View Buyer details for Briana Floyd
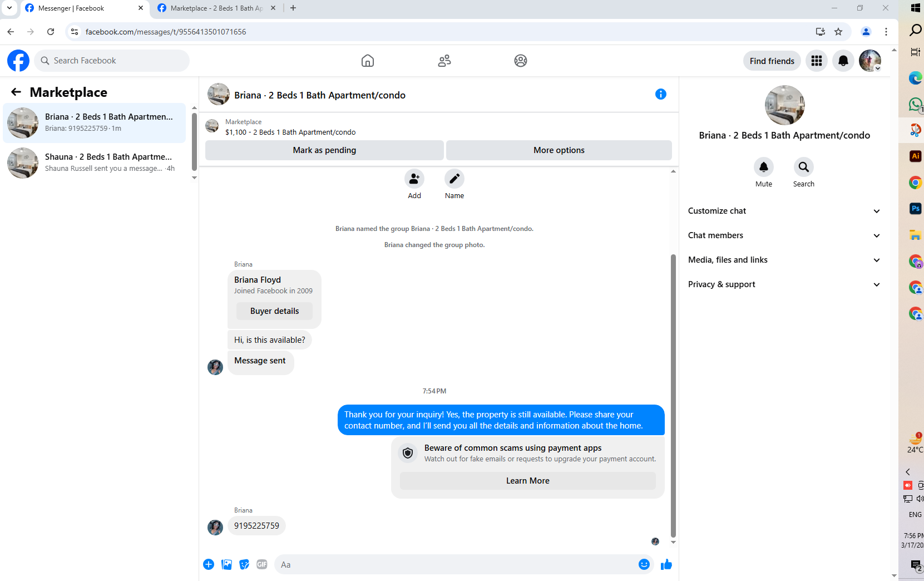924x581 pixels. coord(274,311)
